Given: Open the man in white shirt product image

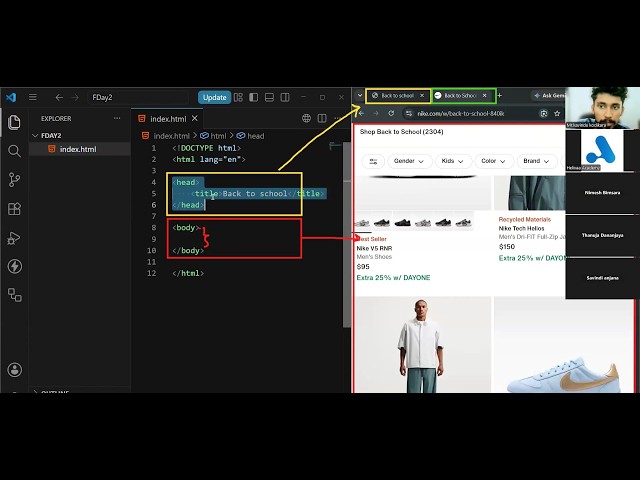Looking at the screenshot, I should click(423, 344).
